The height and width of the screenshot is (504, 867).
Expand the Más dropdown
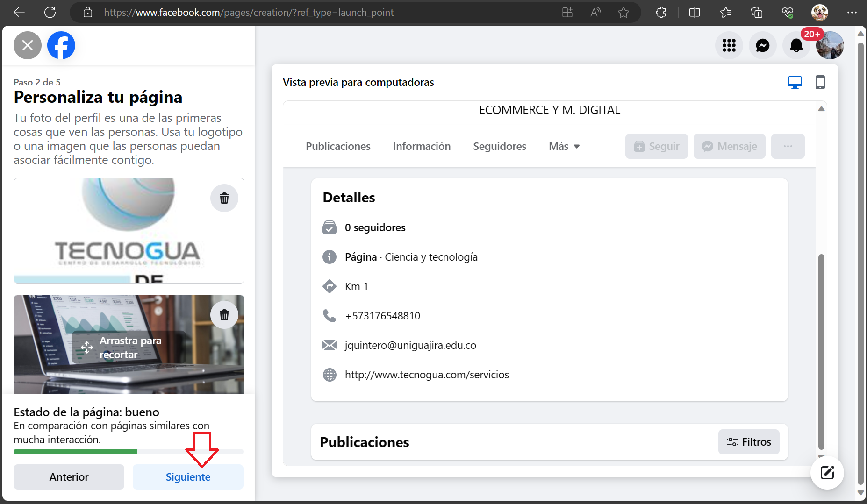564,146
